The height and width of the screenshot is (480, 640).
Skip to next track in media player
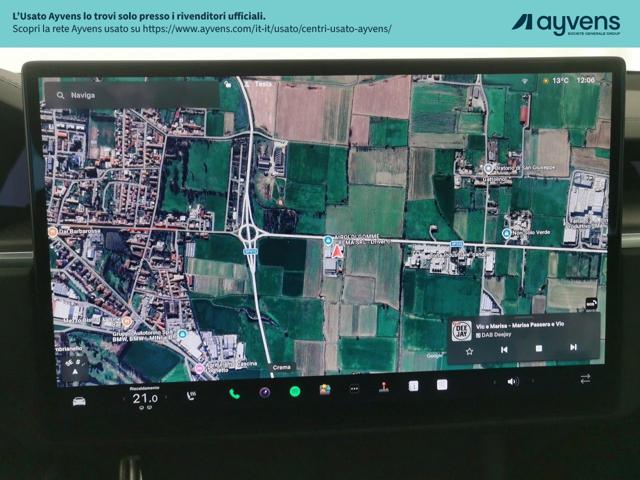[573, 347]
